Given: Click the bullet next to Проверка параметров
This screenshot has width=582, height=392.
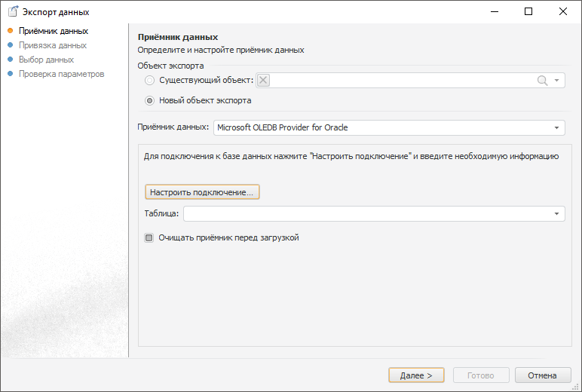Looking at the screenshot, I should pos(10,74).
